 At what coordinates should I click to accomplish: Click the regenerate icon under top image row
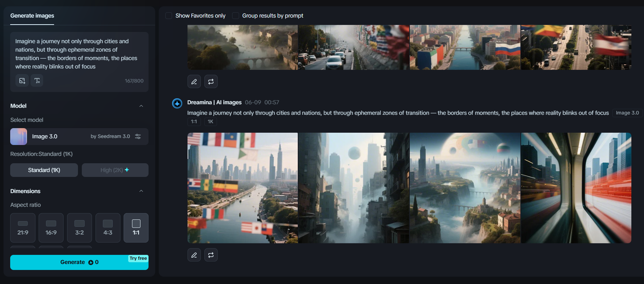point(211,81)
